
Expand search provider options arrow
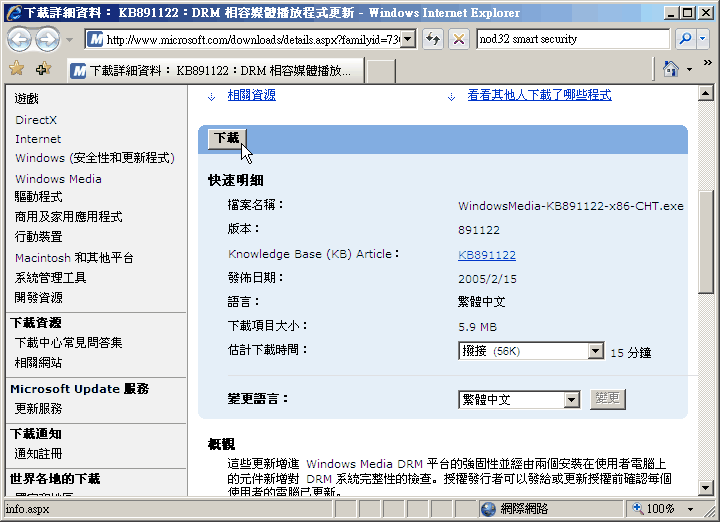pyautogui.click(x=706, y=39)
